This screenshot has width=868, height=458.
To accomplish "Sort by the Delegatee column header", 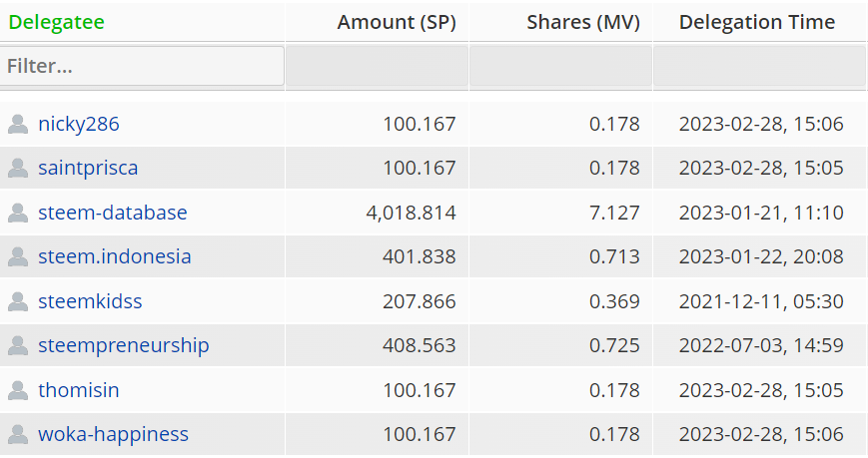I will (x=57, y=22).
